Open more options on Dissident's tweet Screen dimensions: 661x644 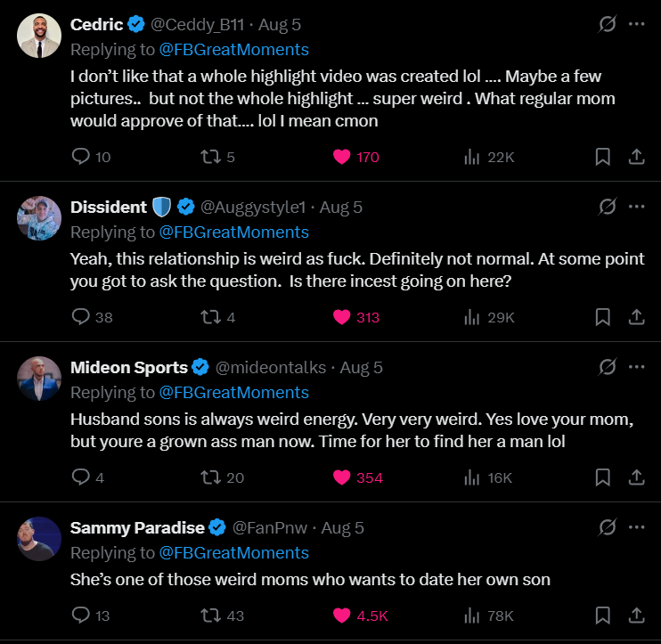pyautogui.click(x=636, y=207)
